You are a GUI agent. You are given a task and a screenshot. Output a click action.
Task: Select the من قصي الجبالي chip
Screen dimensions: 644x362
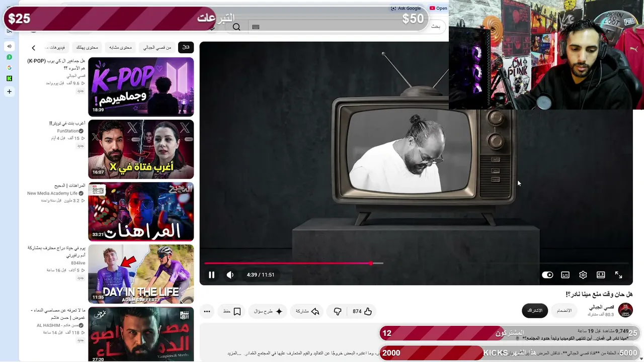(157, 47)
